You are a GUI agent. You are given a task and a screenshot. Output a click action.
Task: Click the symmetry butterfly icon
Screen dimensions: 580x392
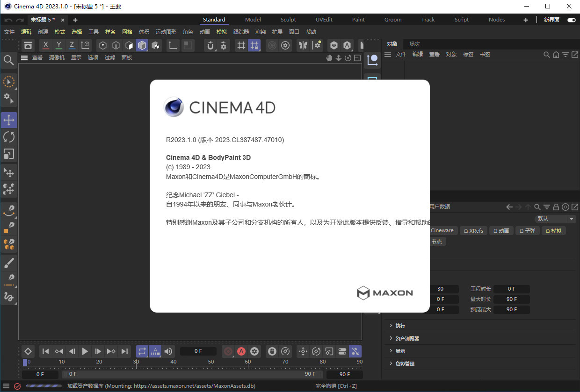pos(303,45)
